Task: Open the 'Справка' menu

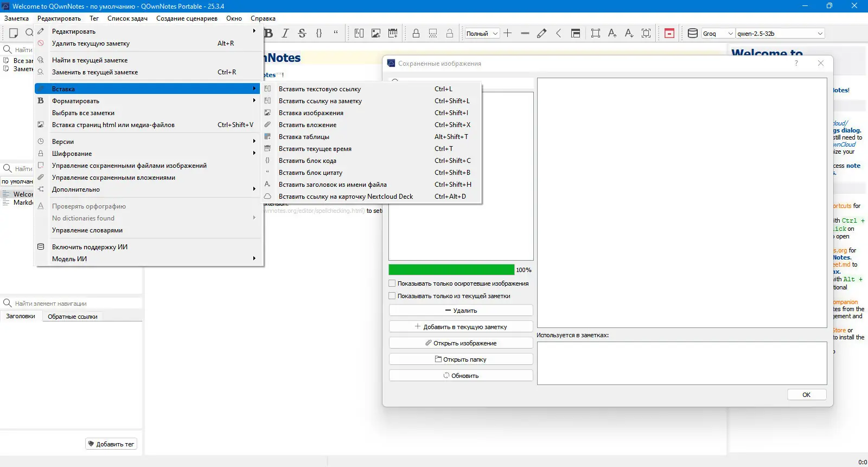Action: pyautogui.click(x=263, y=18)
